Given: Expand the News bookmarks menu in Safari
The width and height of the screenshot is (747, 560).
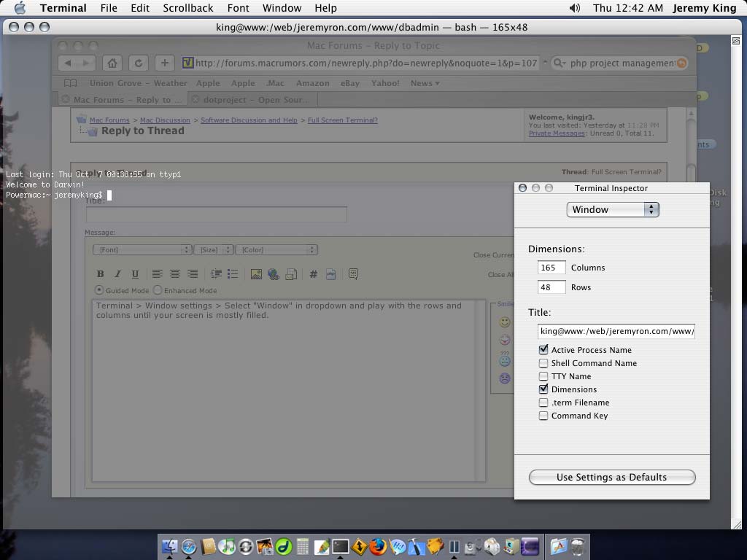Looking at the screenshot, I should coord(425,83).
